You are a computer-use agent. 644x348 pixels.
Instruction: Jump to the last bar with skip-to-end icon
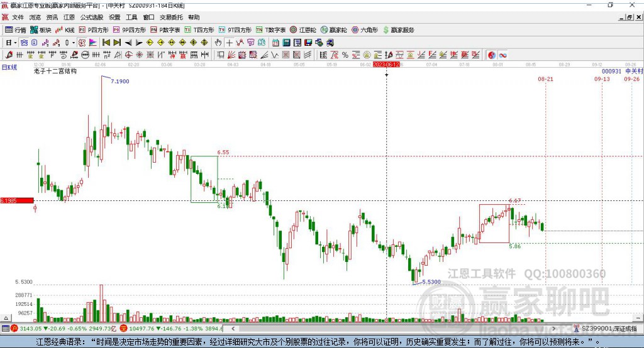pos(117,43)
